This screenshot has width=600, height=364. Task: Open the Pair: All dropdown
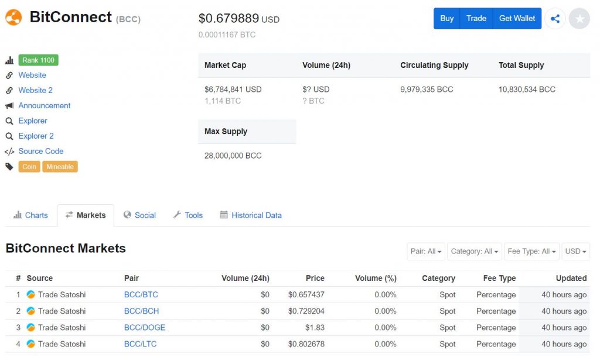[x=426, y=252]
